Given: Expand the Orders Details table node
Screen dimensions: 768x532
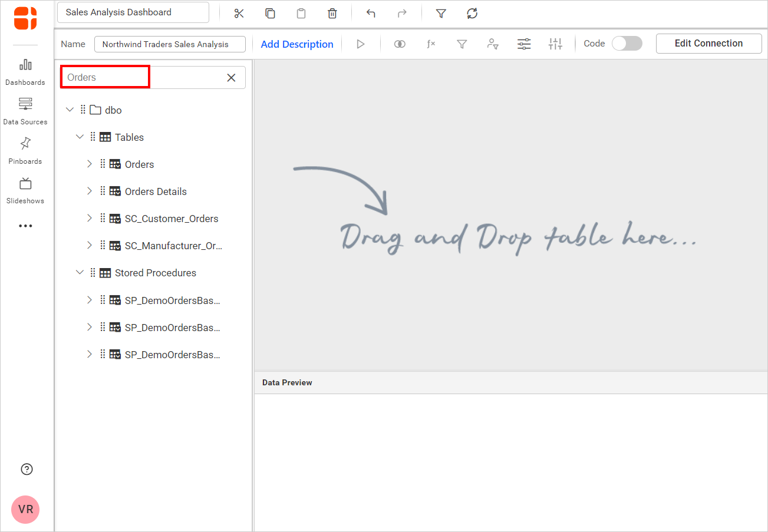Looking at the screenshot, I should pos(90,191).
